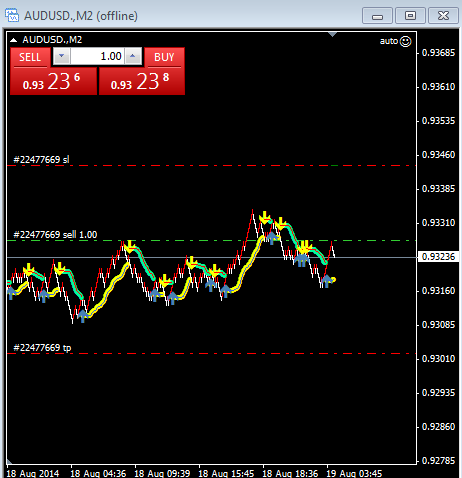Click the 0.93 23 6 sell price tile
Viewport: 462px width, 478px height.
tap(54, 81)
